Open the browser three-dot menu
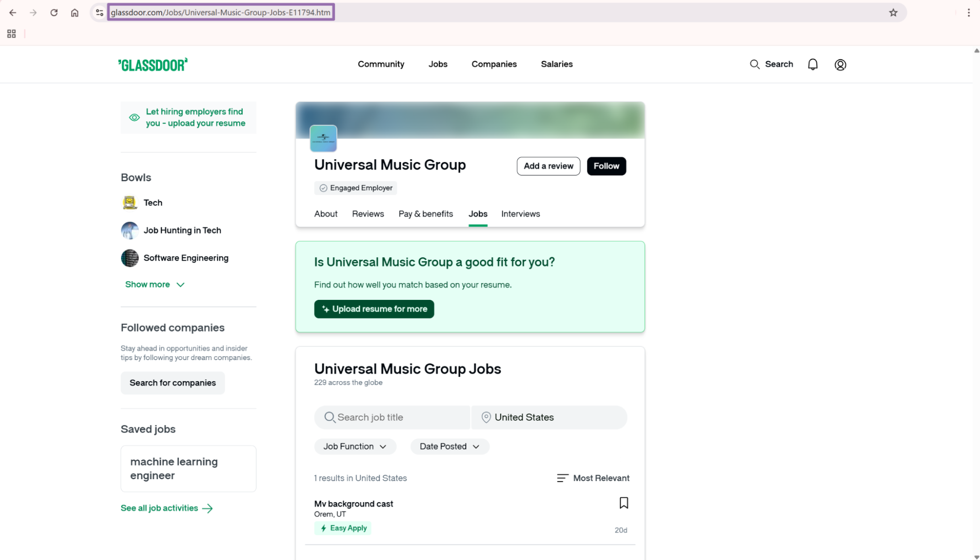 tap(969, 13)
